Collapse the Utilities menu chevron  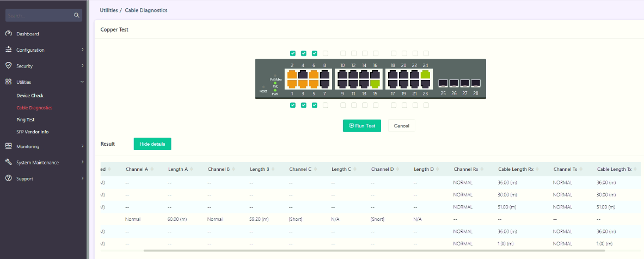83,82
